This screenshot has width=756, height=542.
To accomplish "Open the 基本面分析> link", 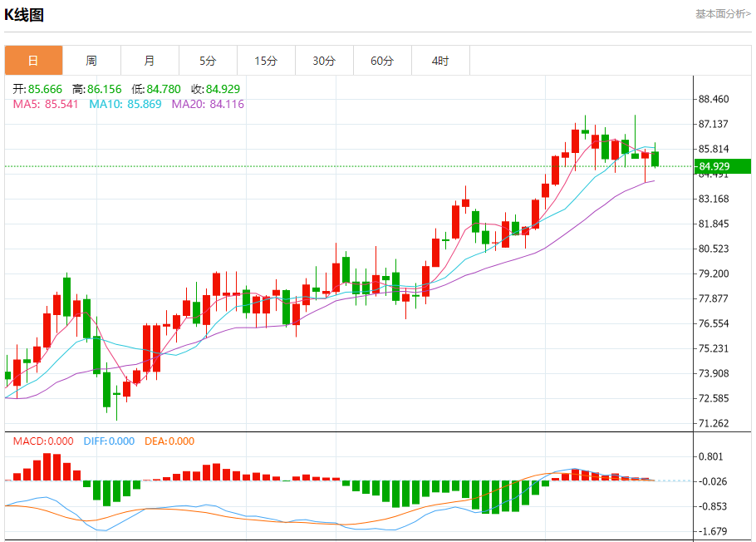I will pyautogui.click(x=723, y=14).
